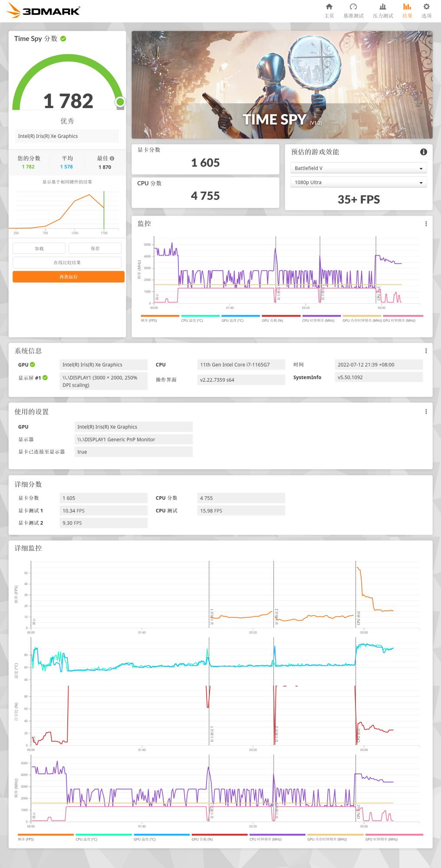441x868 pixels.
Task: Click the 3DMark logo
Action: (x=43, y=11)
